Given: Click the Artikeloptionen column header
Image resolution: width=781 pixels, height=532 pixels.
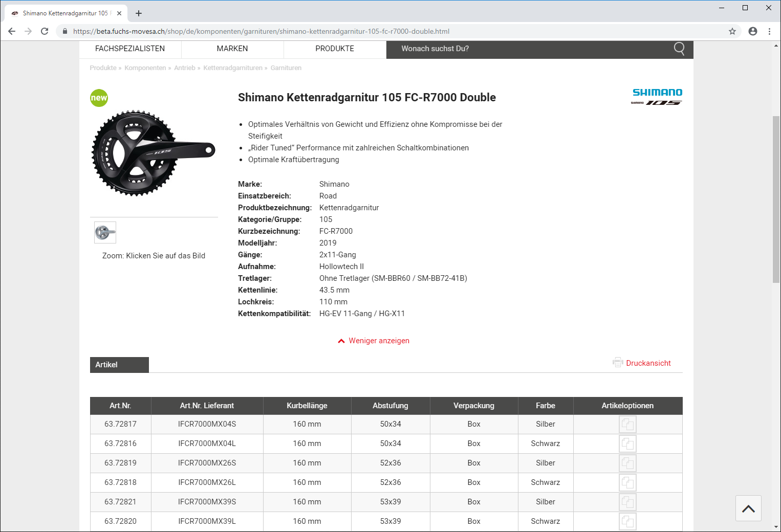Looking at the screenshot, I should tap(627, 406).
